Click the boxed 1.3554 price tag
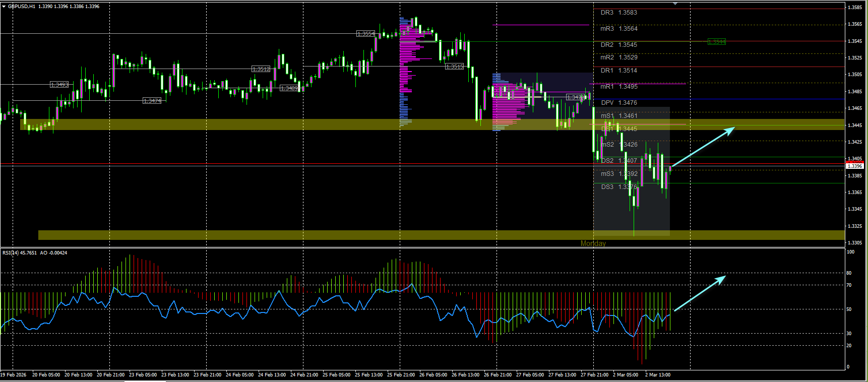Screen dimensions: 868x382 point(366,34)
